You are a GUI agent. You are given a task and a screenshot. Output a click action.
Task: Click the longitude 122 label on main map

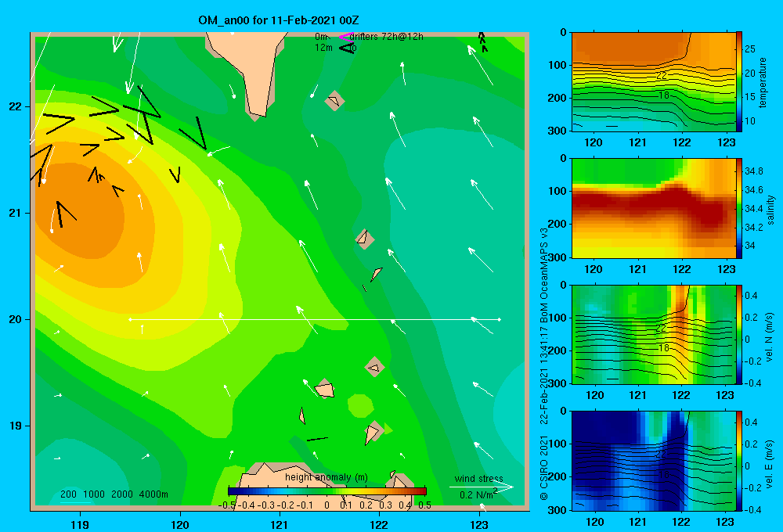click(x=379, y=524)
